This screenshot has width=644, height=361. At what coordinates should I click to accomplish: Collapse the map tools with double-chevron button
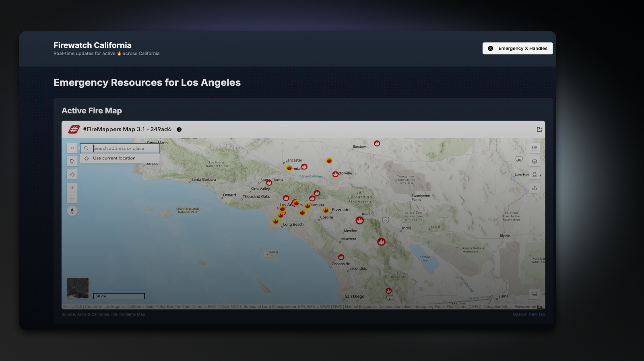72,148
